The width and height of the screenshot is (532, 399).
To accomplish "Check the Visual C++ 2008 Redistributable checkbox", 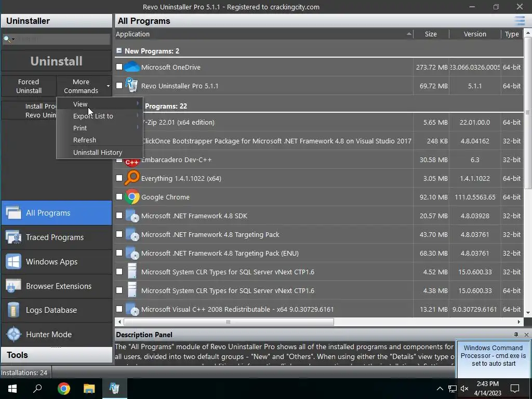I will tap(119, 309).
